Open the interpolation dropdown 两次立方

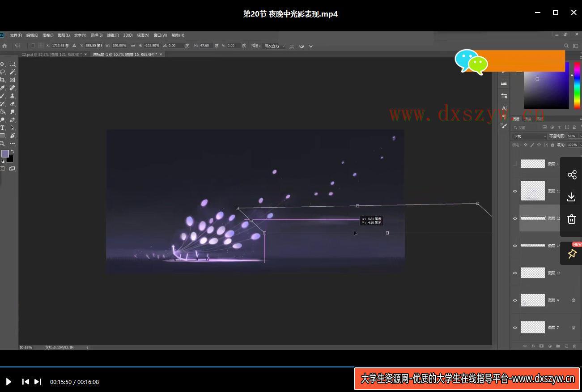275,46
